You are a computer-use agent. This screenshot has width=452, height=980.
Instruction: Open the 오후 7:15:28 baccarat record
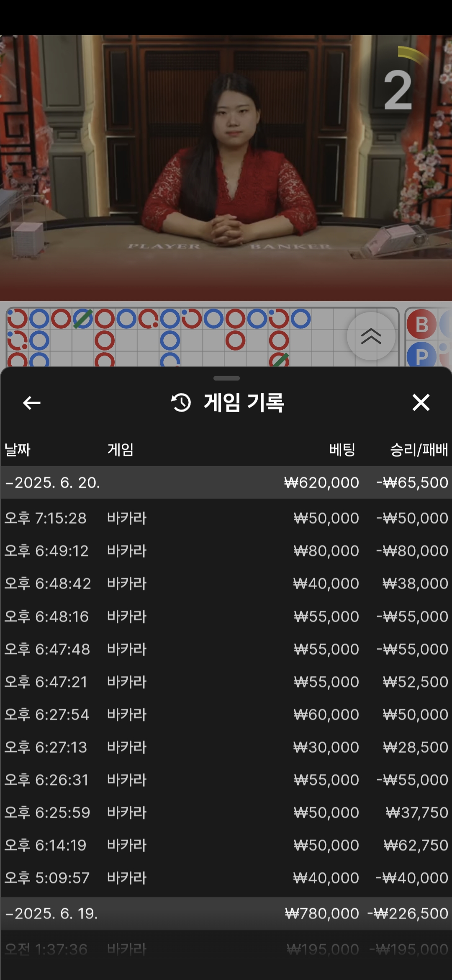coord(226,518)
